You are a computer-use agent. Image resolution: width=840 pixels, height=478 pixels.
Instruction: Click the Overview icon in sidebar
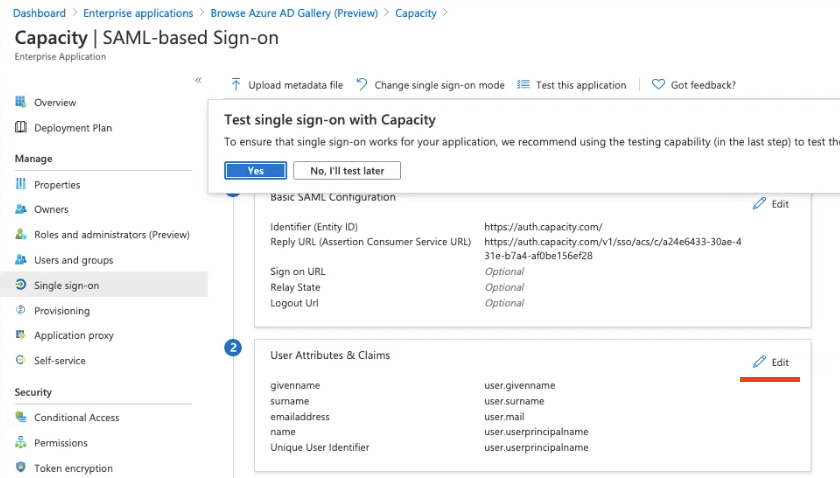point(21,103)
